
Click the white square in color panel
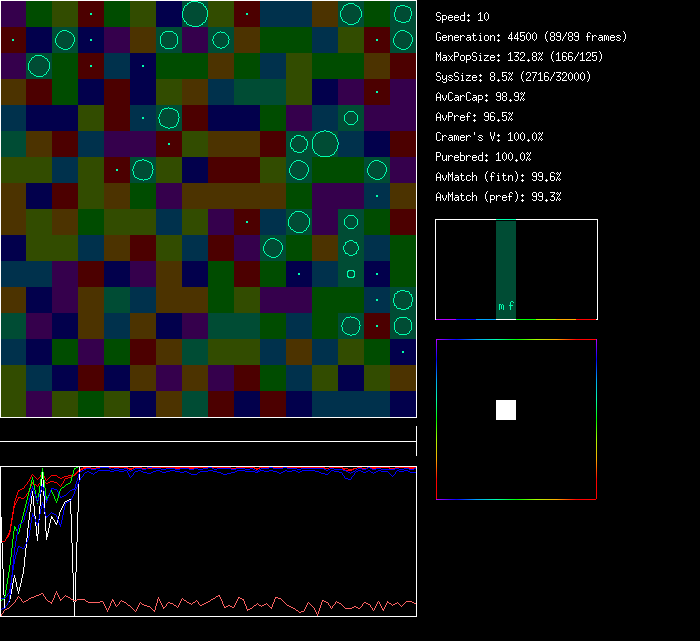click(x=506, y=410)
